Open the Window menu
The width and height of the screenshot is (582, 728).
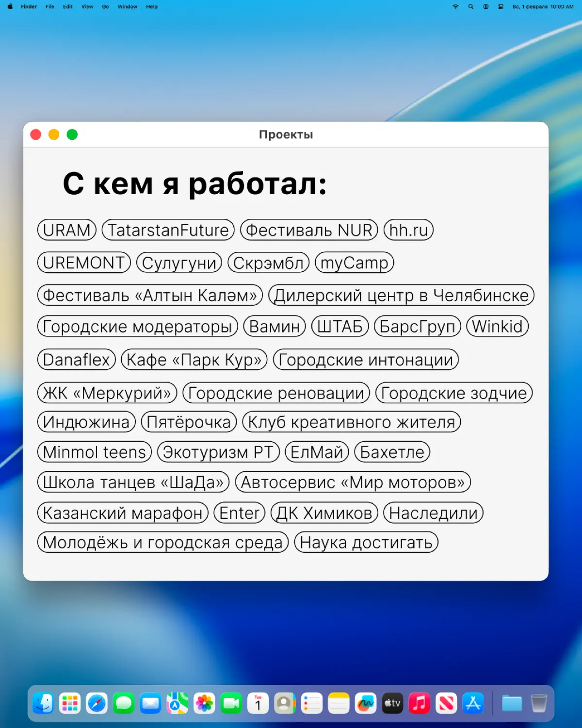click(x=128, y=7)
